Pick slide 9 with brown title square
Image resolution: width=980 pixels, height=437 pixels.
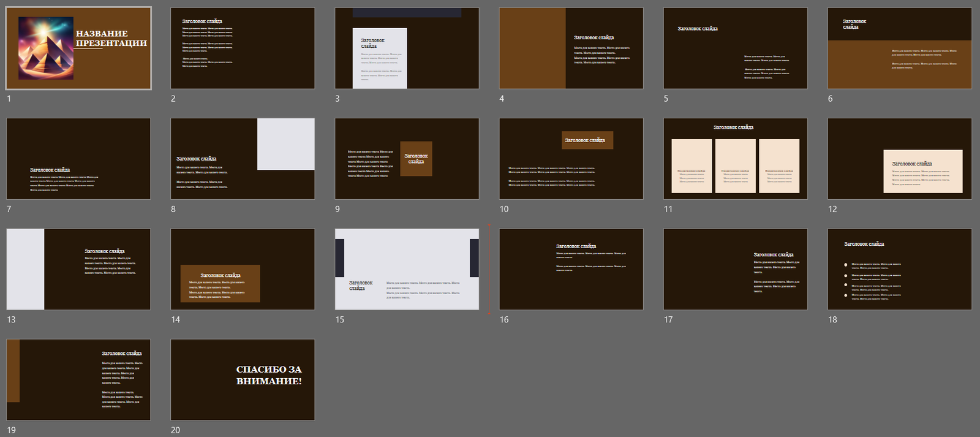coord(407,159)
